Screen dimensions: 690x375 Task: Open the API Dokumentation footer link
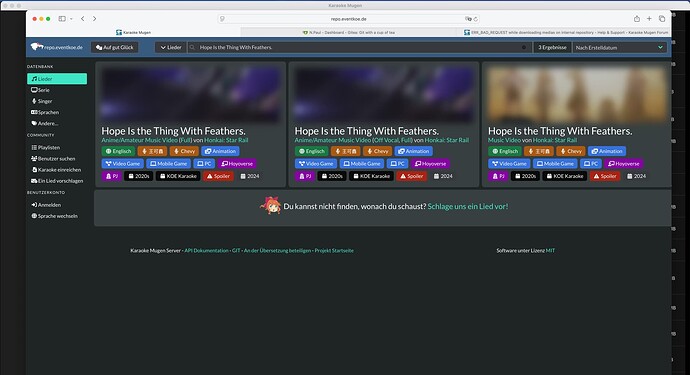click(206, 250)
